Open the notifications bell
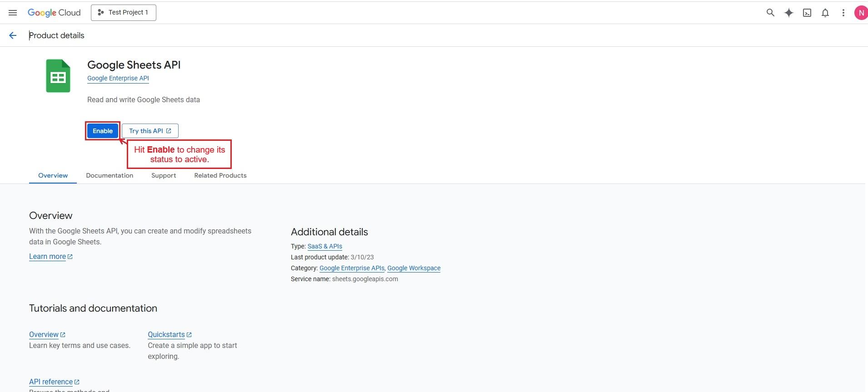 click(825, 13)
